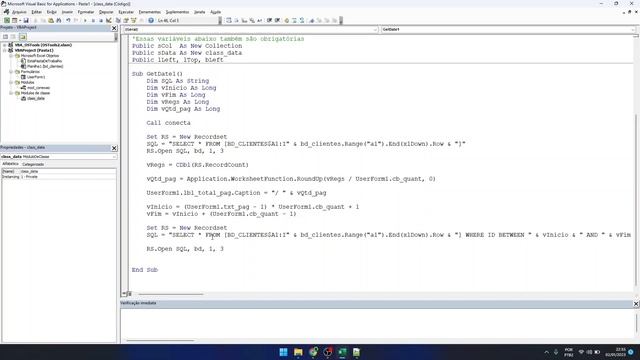Image resolution: width=640 pixels, height=360 pixels.
Task: Click the Paste toolbar icon
Action: point(51,20)
